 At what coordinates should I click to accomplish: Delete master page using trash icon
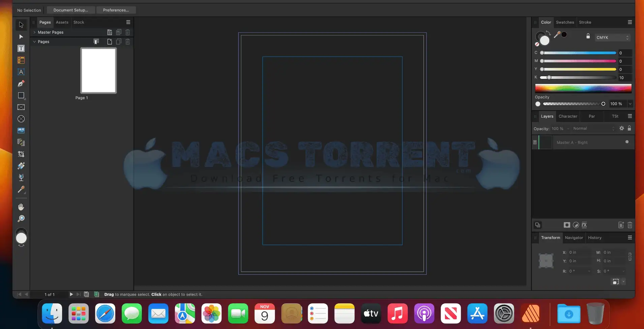[128, 32]
